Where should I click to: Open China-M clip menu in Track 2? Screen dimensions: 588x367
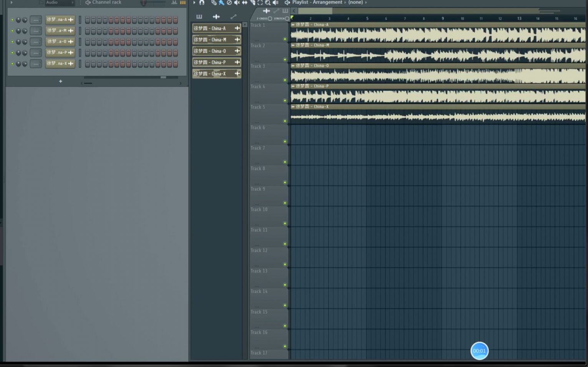coord(293,45)
